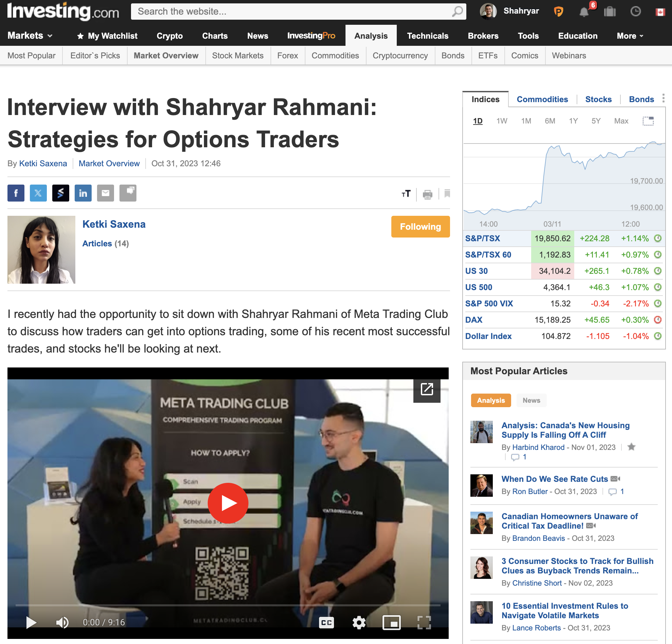Go to Technicals menu
672x644 pixels.
[428, 36]
